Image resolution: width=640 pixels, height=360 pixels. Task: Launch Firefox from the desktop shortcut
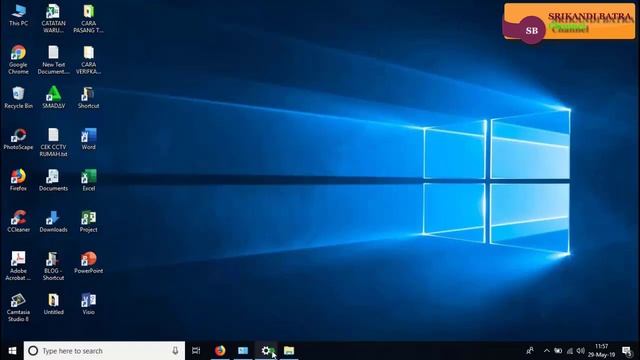[18, 180]
